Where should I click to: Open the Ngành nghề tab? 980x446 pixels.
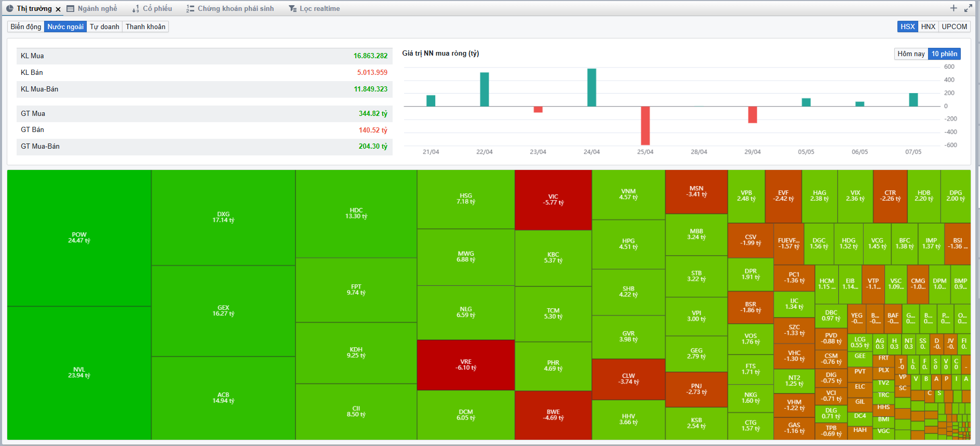click(x=92, y=8)
